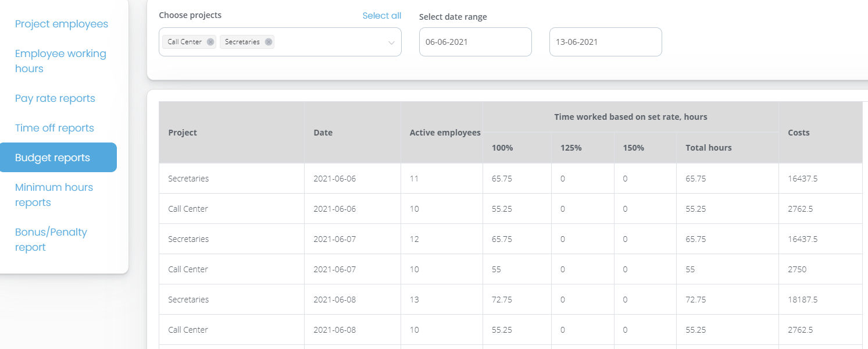Click active employees value 12
The image size is (868, 349).
[x=414, y=239]
